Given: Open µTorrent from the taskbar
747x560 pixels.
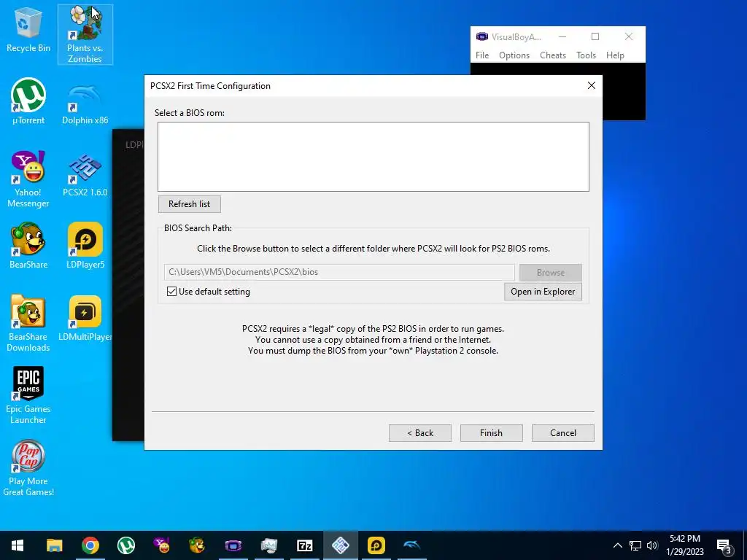Looking at the screenshot, I should tap(125, 545).
